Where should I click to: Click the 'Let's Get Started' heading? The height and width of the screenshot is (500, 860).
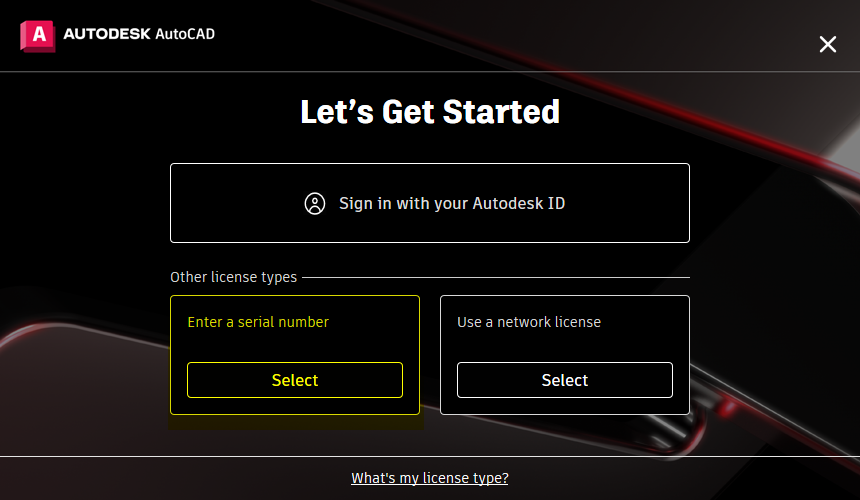(430, 112)
